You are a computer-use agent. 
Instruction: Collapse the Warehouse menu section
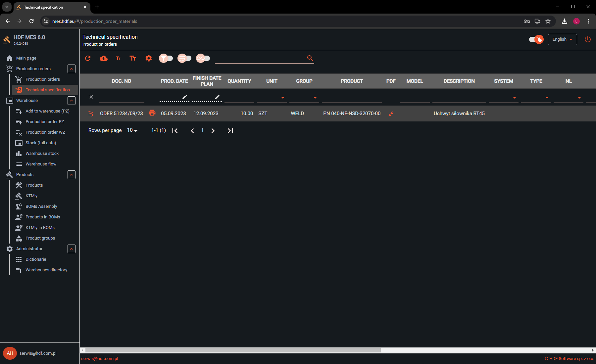(x=72, y=101)
